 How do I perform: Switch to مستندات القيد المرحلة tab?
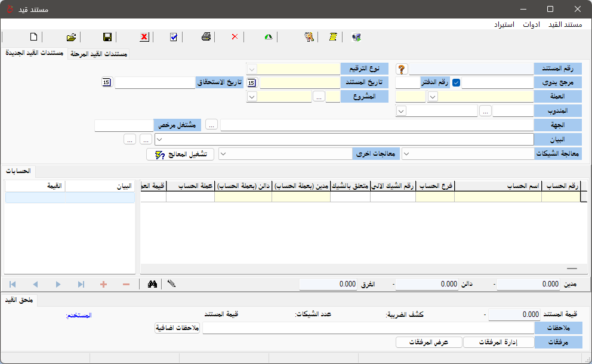98,54
